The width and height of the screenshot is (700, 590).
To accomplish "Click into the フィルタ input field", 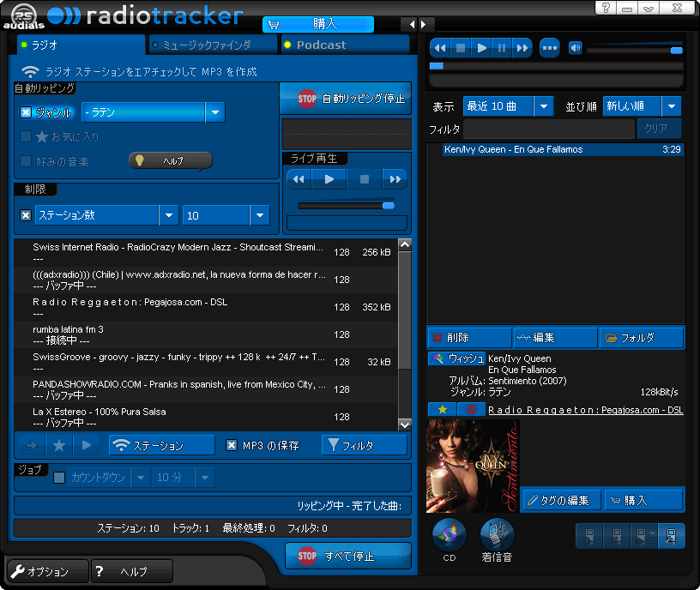I will point(549,129).
